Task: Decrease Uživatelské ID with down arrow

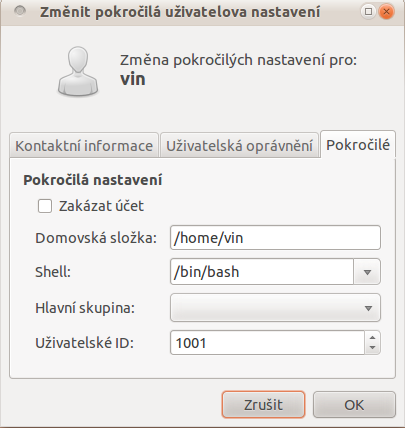Action: [373, 348]
